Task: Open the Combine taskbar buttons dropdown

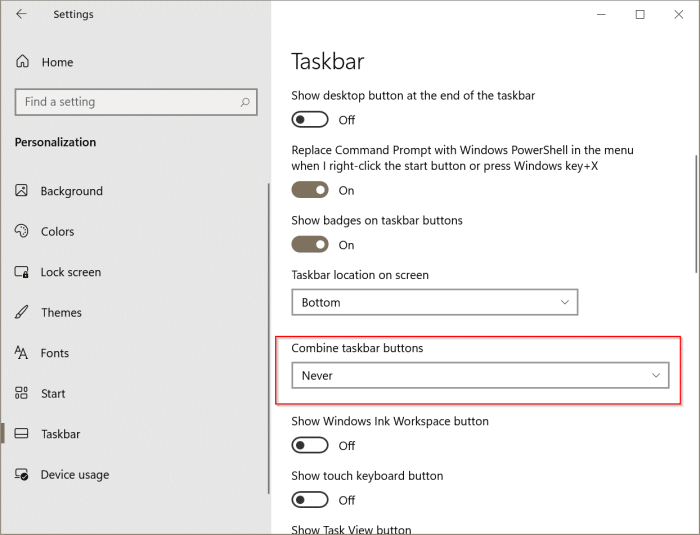Action: pos(480,375)
